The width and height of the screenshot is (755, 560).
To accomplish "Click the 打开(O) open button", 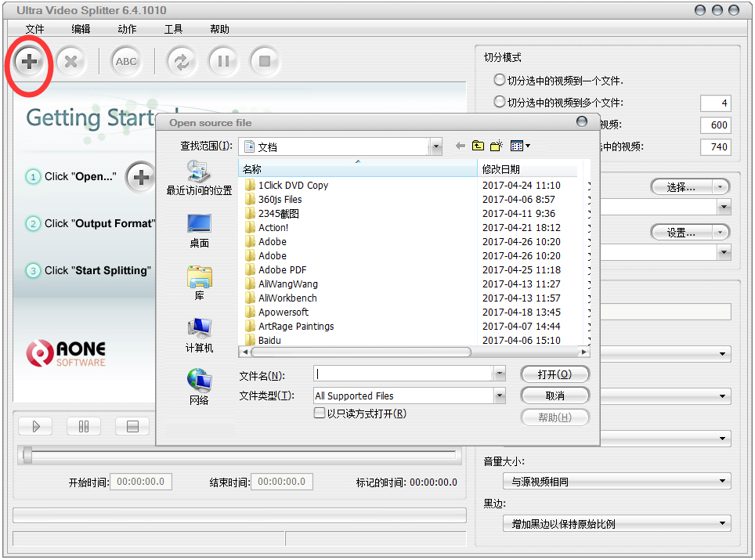I will (555, 374).
